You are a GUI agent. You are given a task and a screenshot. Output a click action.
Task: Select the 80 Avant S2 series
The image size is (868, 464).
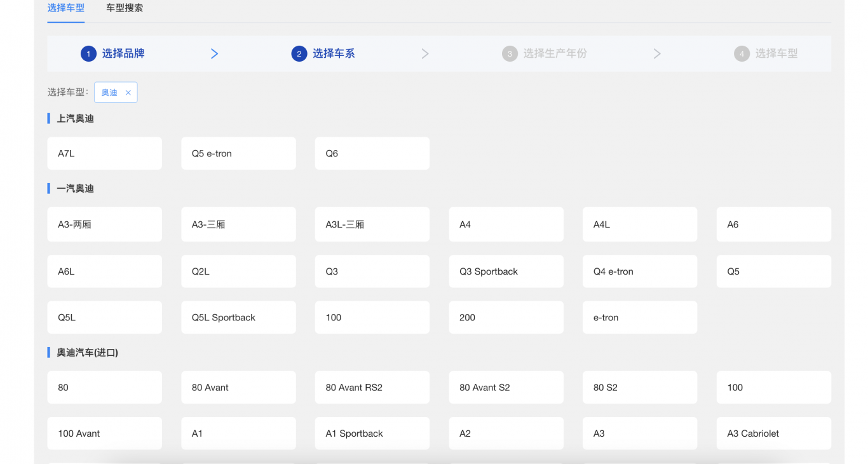point(506,387)
